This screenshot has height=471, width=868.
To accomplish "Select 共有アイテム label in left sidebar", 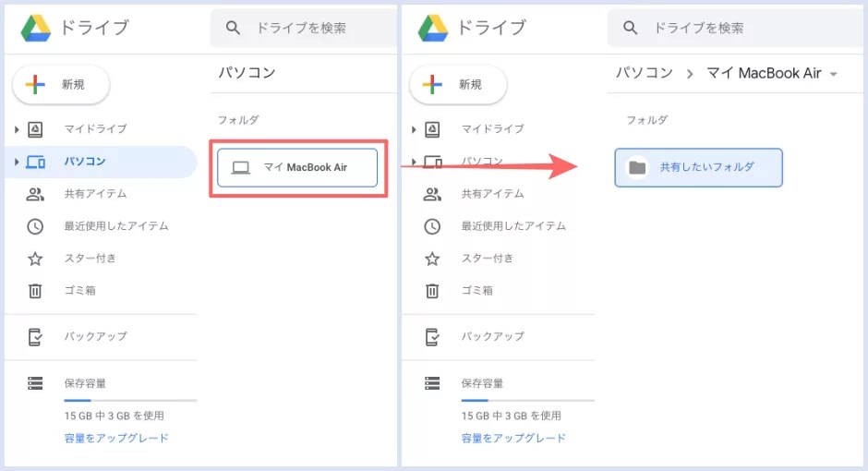I will click(96, 194).
